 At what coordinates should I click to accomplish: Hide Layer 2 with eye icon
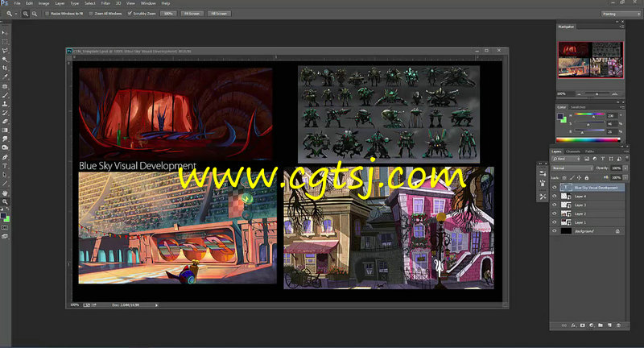[x=555, y=213]
